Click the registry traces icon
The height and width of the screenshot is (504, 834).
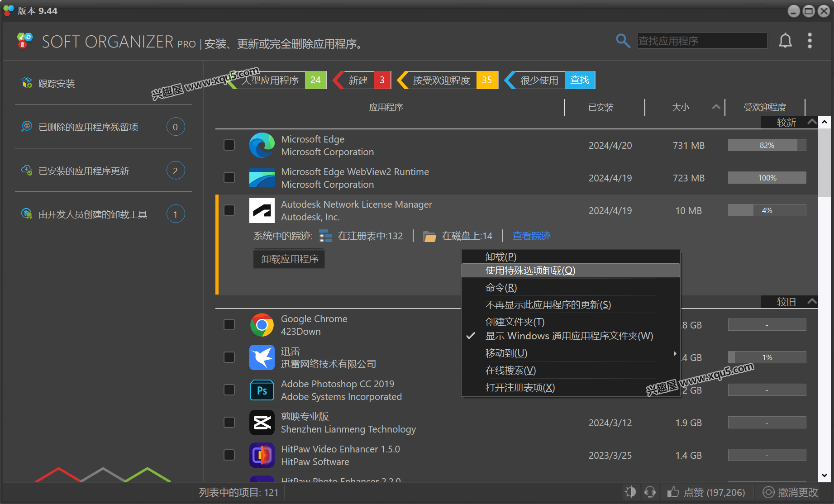point(325,236)
